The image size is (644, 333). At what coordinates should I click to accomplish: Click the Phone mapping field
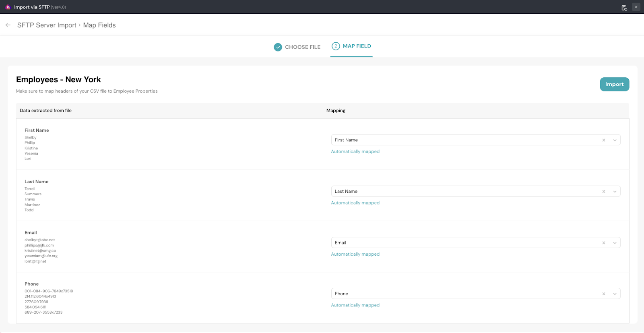click(x=463, y=294)
